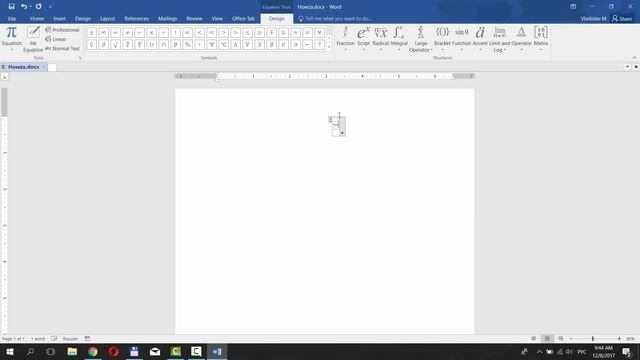The image size is (640, 360).
Task: Insert the there-exists symbol
Action: click(x=260, y=44)
